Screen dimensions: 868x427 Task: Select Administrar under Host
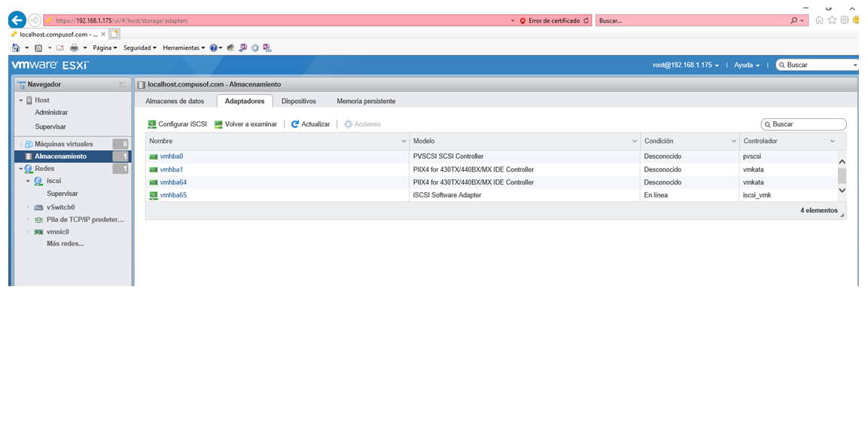[51, 112]
